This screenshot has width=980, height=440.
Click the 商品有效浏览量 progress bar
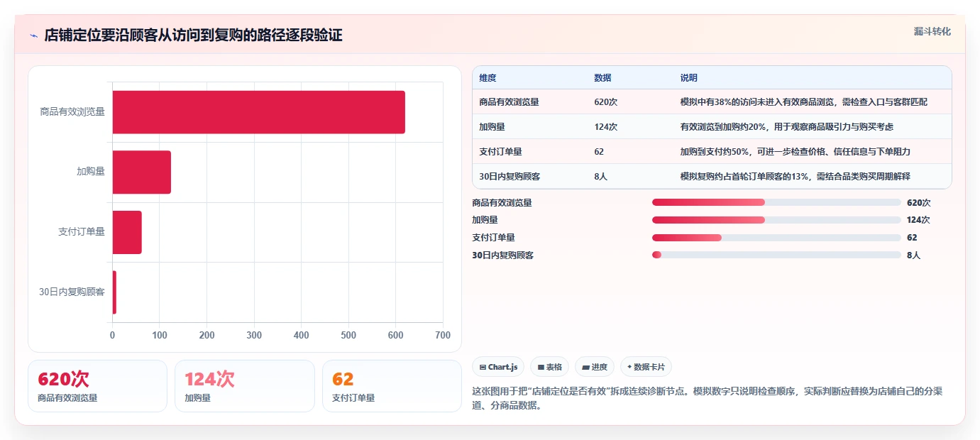[x=776, y=202]
